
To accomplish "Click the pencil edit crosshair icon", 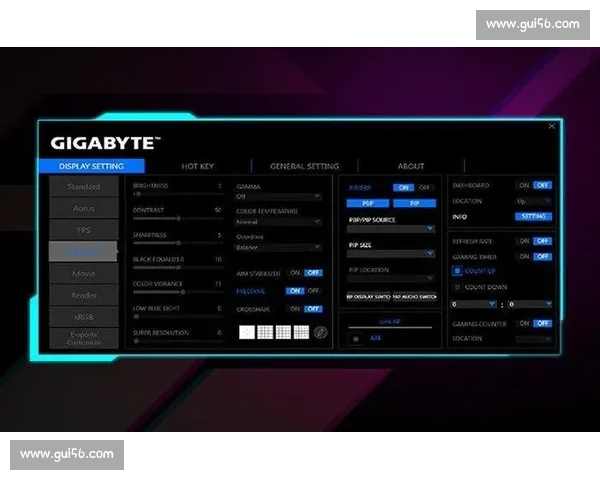I will (x=320, y=332).
